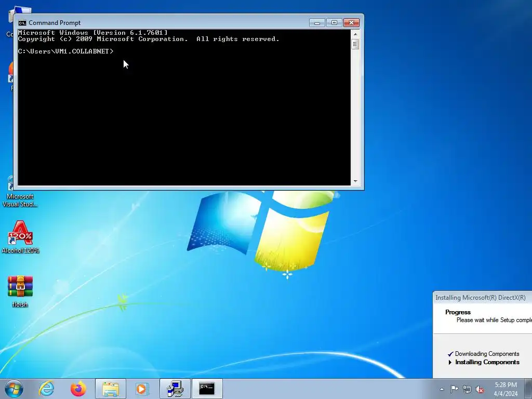Click the C:\Users\VM1.COLLABNET> prompt line
This screenshot has height=399, width=532.
(66, 51)
